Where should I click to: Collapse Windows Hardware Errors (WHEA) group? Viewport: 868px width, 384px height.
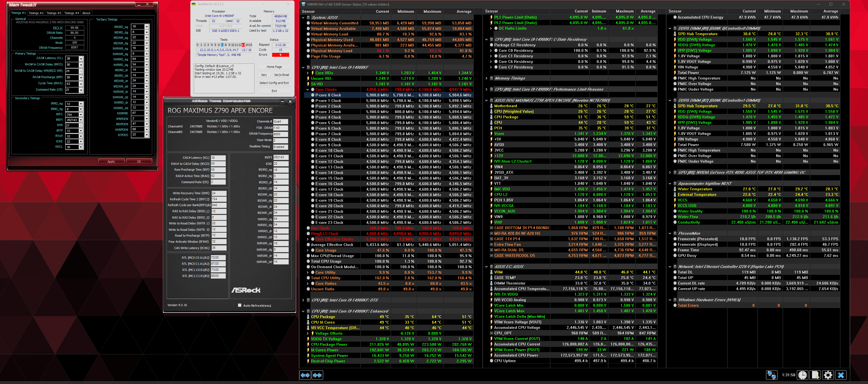670,300
